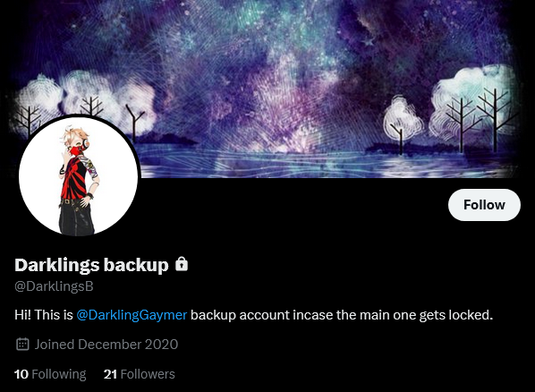
Task: Click the 'Hi! This is' bio opening
Action: tap(44, 314)
